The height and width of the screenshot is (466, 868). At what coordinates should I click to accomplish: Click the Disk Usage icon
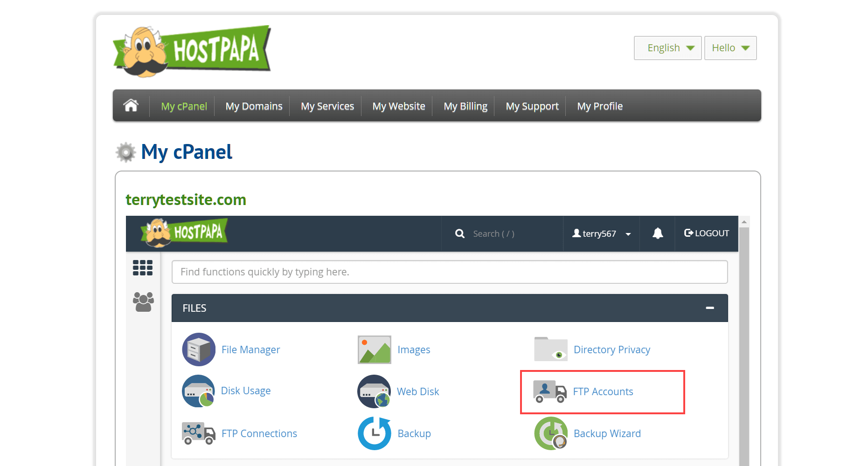click(199, 391)
